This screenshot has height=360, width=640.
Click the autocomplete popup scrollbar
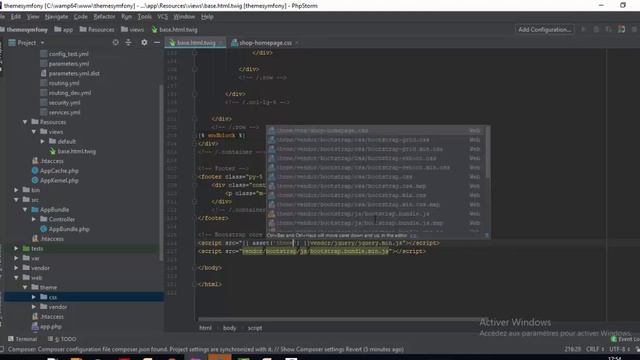pyautogui.click(x=487, y=153)
